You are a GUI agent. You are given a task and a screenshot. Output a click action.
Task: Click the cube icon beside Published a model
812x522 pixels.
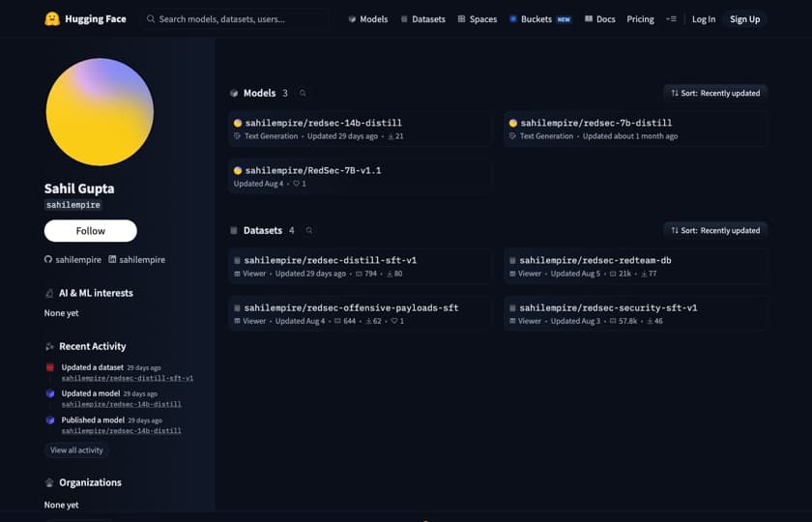tap(50, 420)
